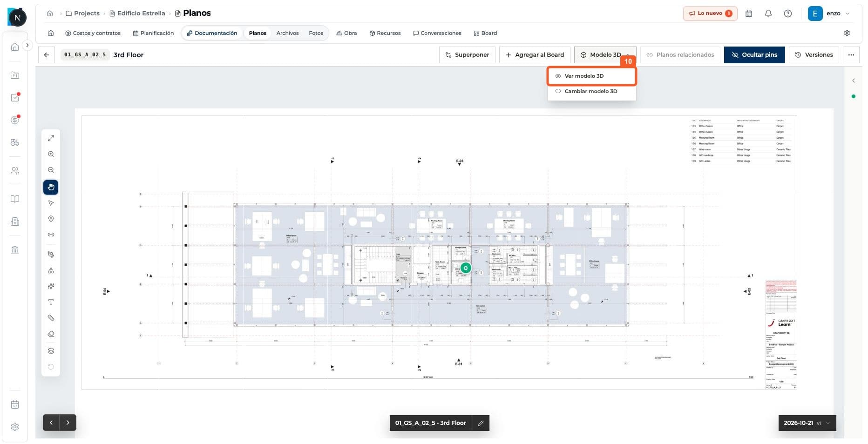Select the arrow pointer tool
868x444 pixels.
tap(51, 203)
